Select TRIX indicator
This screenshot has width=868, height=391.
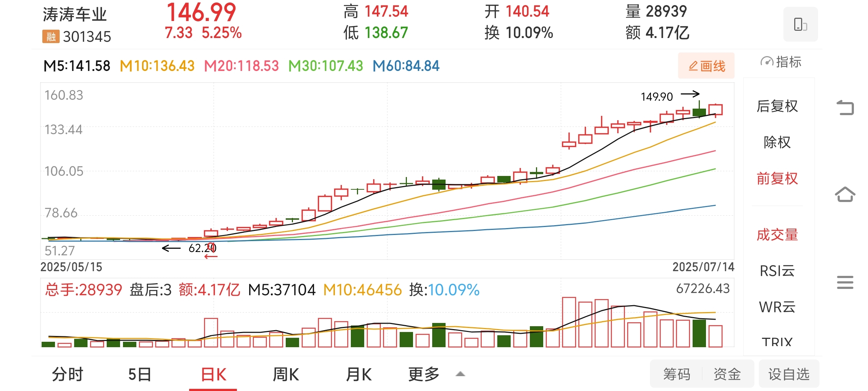pyautogui.click(x=777, y=342)
